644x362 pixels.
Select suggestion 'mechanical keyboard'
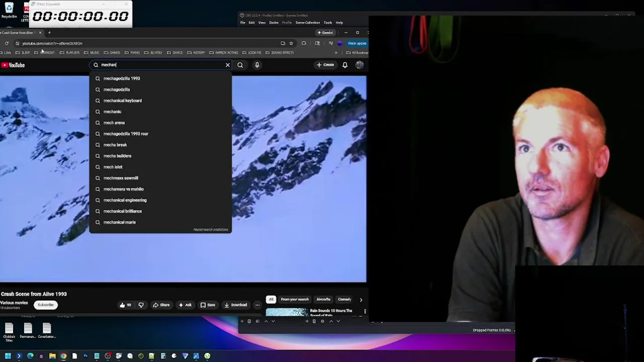(x=160, y=101)
